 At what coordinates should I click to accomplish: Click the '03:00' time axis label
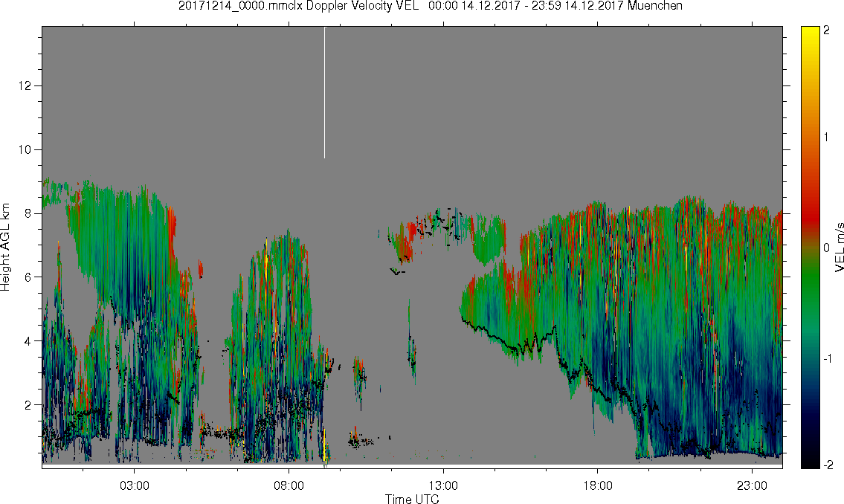tap(135, 486)
